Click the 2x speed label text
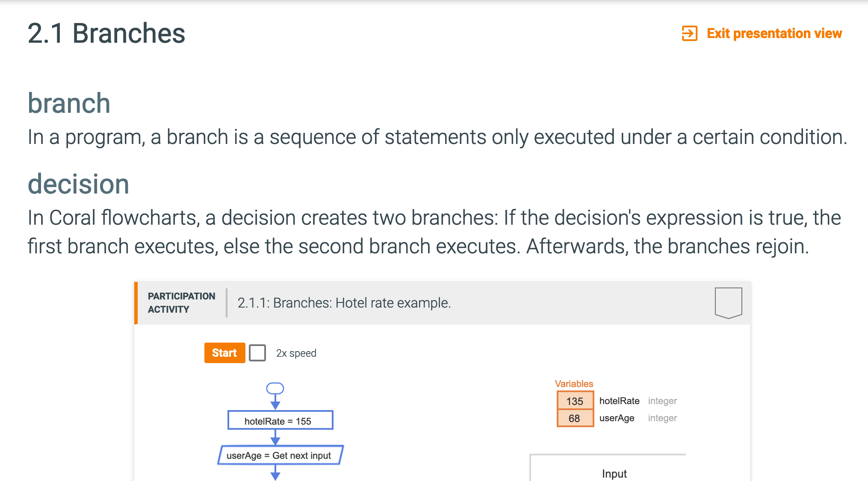The width and height of the screenshot is (868, 481). pyautogui.click(x=296, y=353)
